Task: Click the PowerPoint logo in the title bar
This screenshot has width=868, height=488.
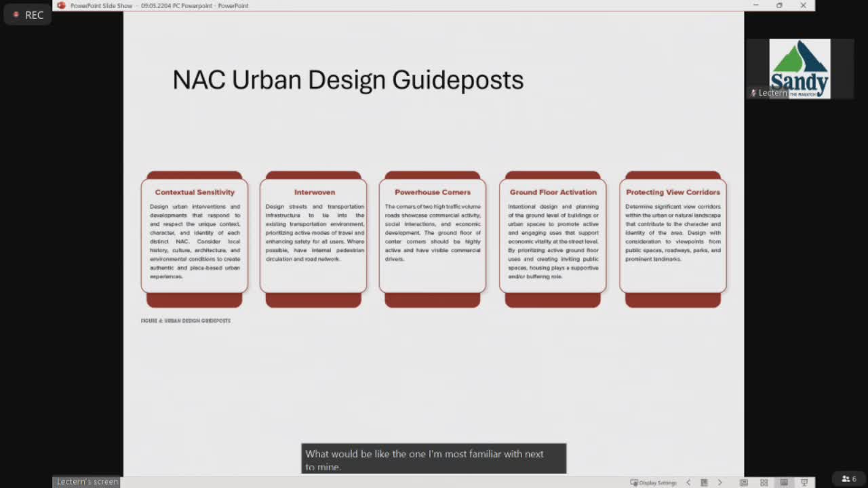Action: 61,5
